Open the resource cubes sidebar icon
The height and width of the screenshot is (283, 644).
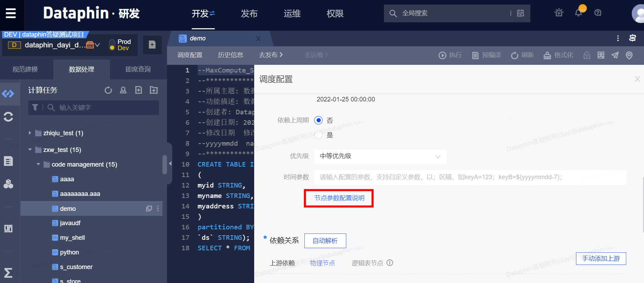click(x=8, y=184)
